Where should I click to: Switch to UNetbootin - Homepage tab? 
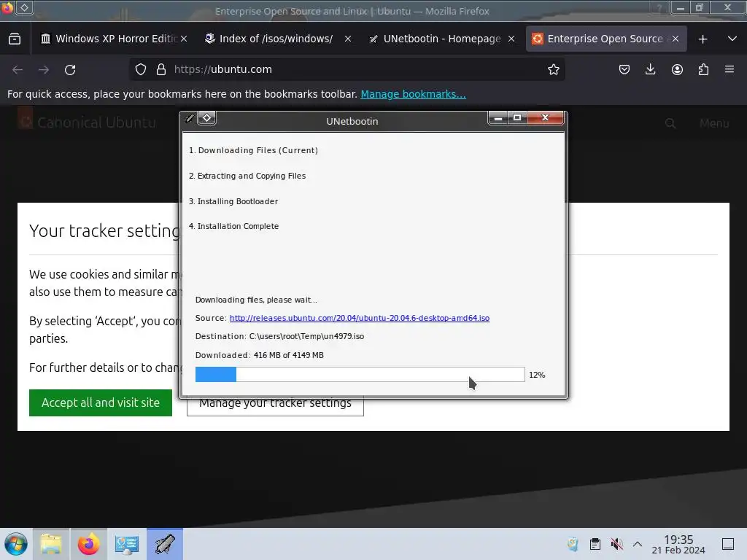(x=441, y=39)
